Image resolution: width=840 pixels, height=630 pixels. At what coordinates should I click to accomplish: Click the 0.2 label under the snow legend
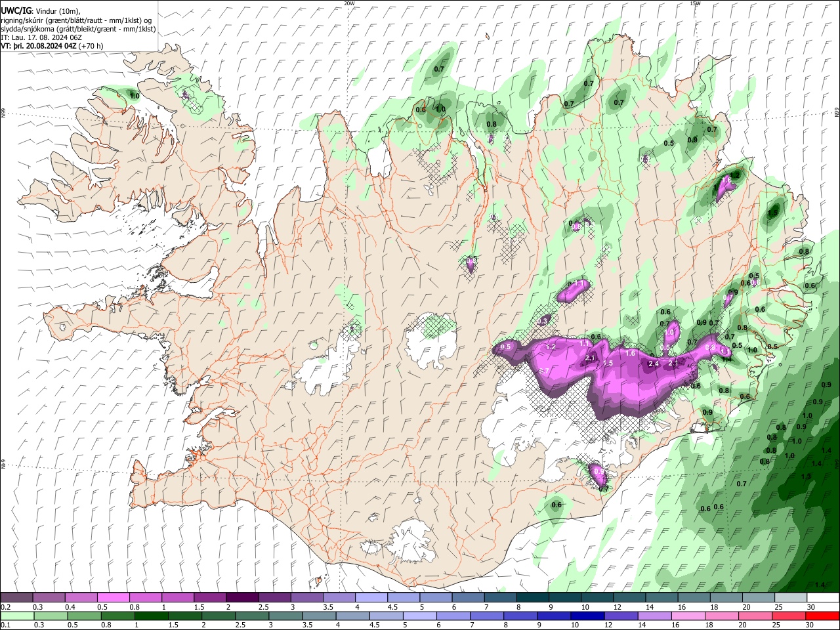click(x=6, y=607)
